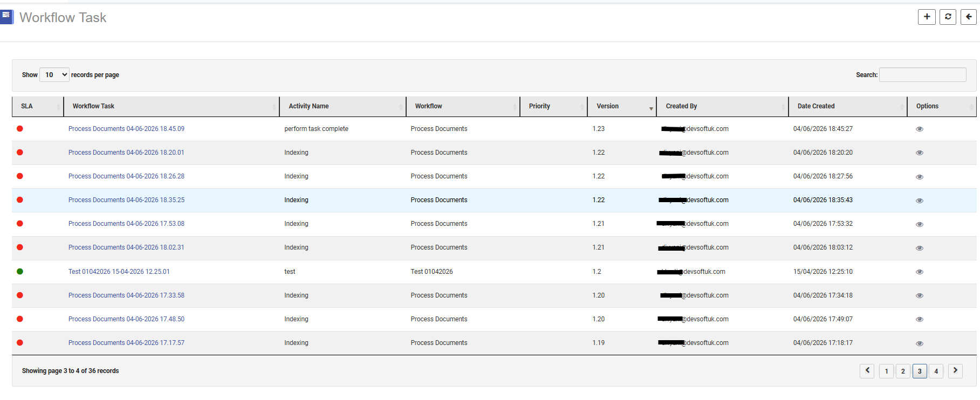Open Process Documents 04-06-2026 18.26.28 link
980x400 pixels.
(x=126, y=176)
